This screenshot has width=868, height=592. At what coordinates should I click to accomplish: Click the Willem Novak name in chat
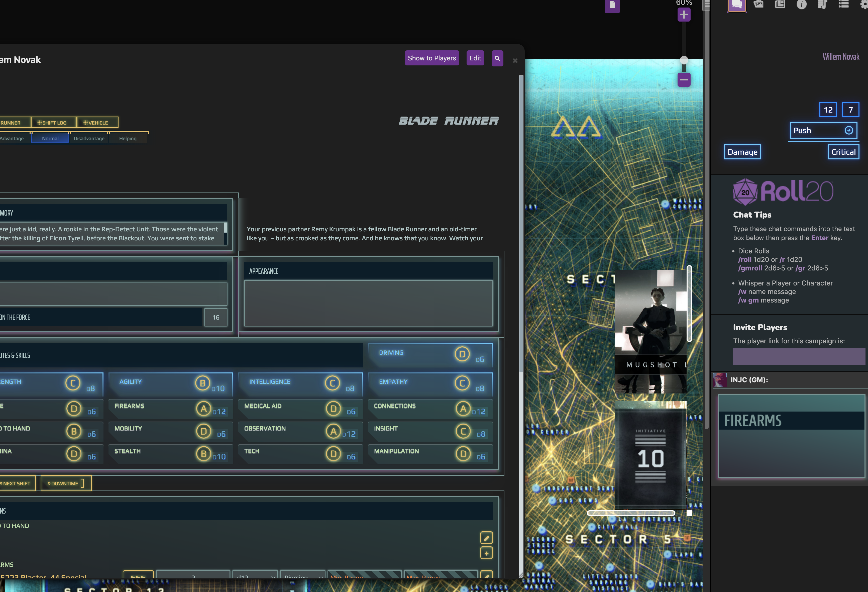point(840,57)
